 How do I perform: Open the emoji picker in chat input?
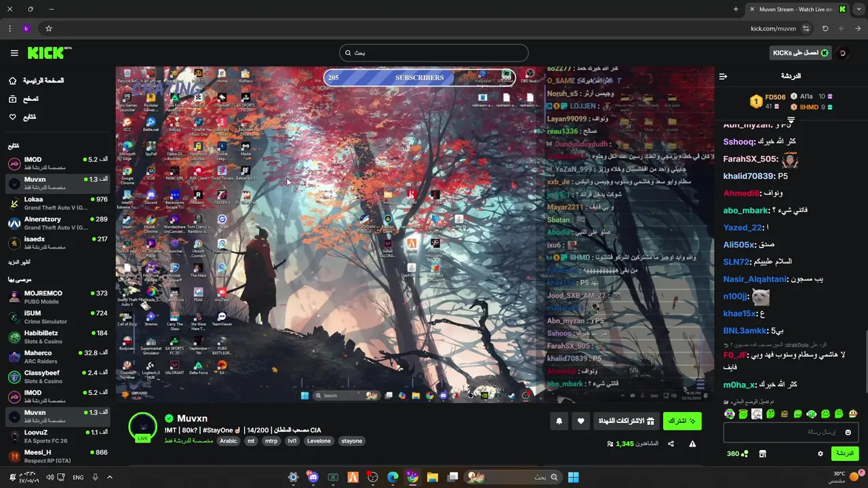[x=848, y=432]
